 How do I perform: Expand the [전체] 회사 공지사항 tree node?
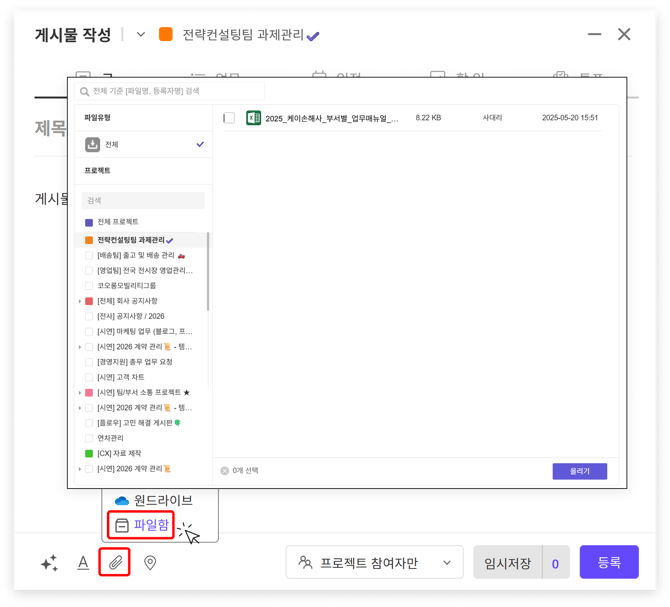[x=79, y=301]
